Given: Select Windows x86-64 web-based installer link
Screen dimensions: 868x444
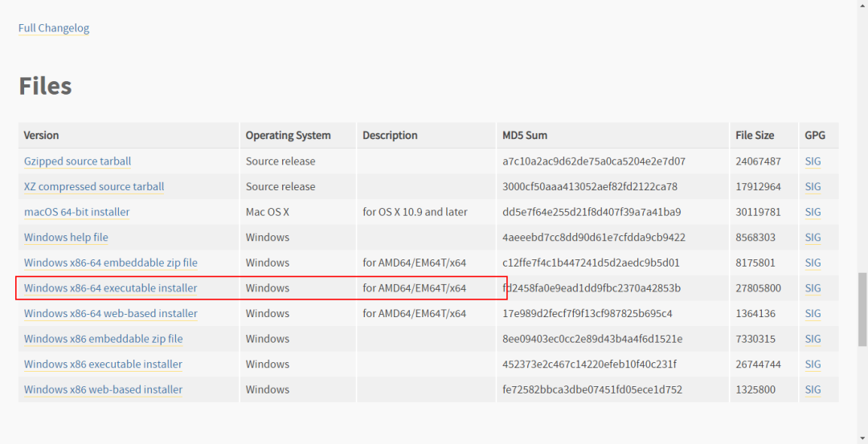Looking at the screenshot, I should [110, 314].
